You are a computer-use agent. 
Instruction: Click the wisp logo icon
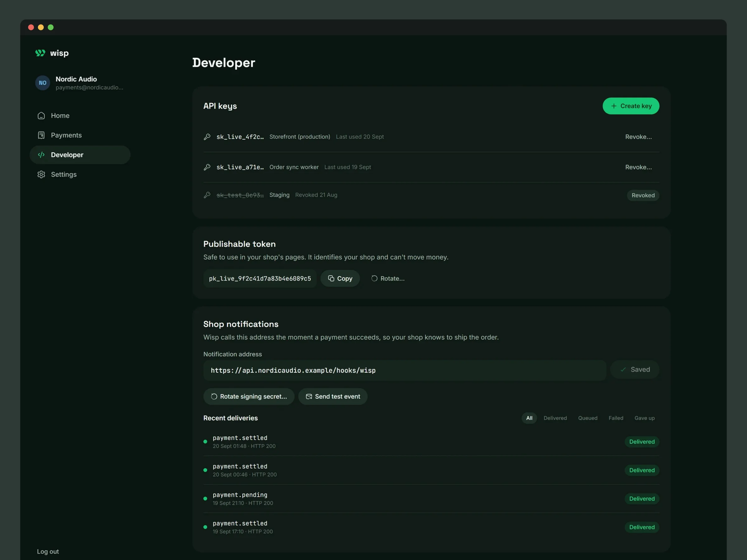[40, 53]
